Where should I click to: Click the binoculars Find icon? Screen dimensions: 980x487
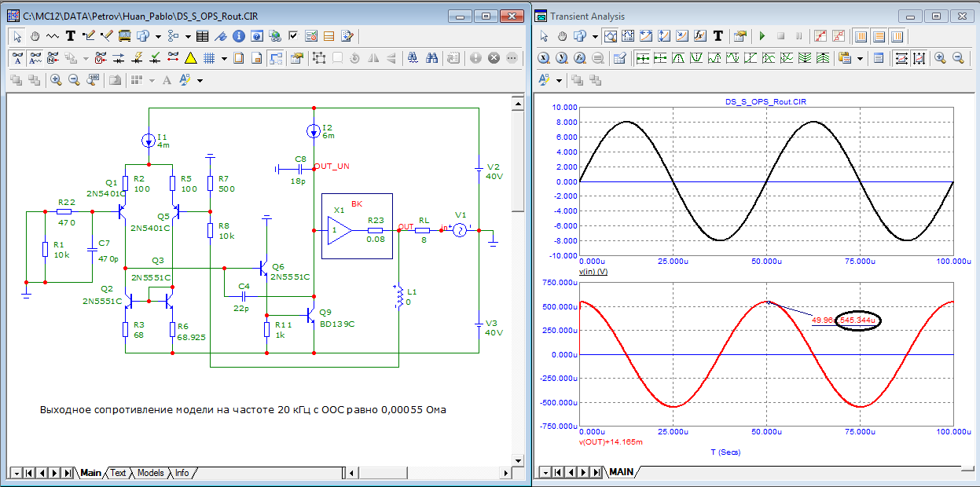(x=431, y=58)
